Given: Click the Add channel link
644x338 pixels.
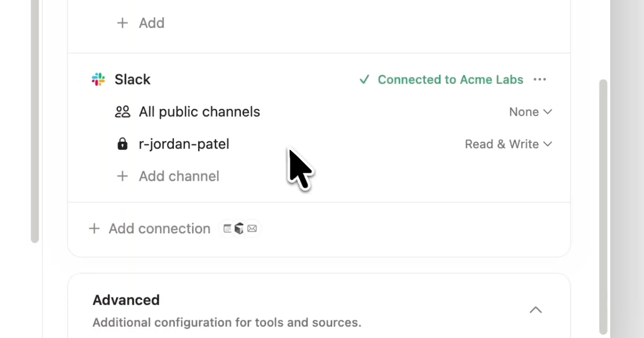Looking at the screenshot, I should click(179, 176).
